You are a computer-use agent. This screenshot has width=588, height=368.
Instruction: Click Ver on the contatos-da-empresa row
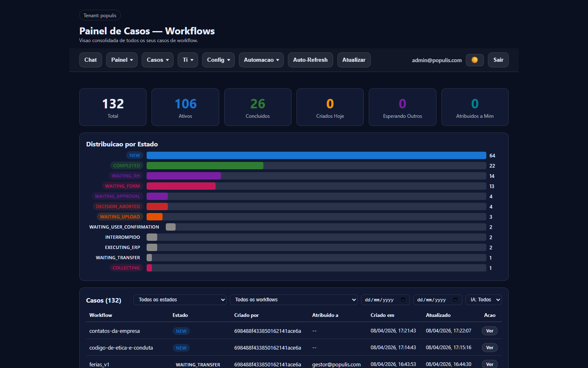click(x=489, y=331)
